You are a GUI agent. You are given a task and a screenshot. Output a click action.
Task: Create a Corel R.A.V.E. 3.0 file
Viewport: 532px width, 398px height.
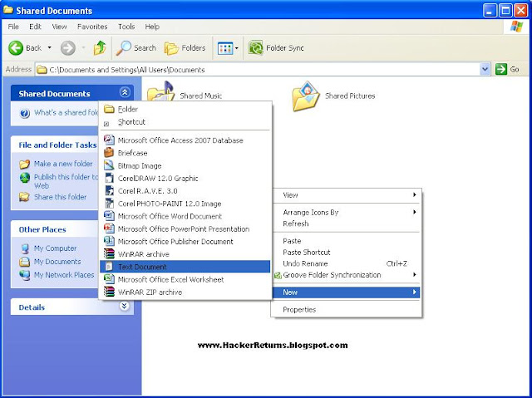coord(185,191)
